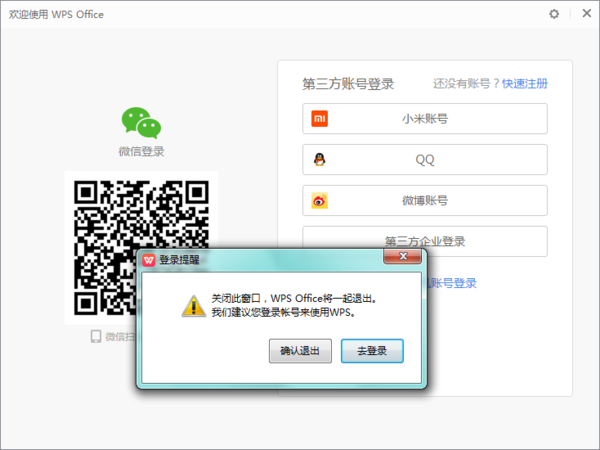Click the 微信登录 label
Image resolution: width=600 pixels, height=450 pixels.
tap(141, 152)
